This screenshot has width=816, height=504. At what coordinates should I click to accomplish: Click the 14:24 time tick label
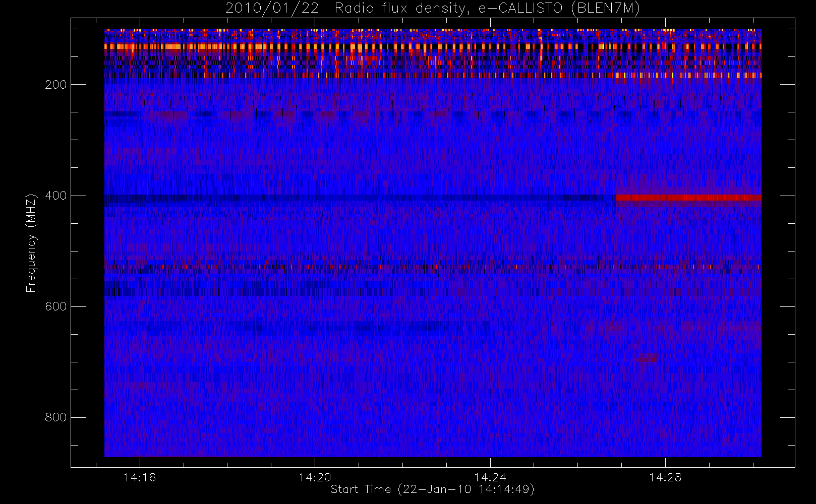[x=490, y=477]
